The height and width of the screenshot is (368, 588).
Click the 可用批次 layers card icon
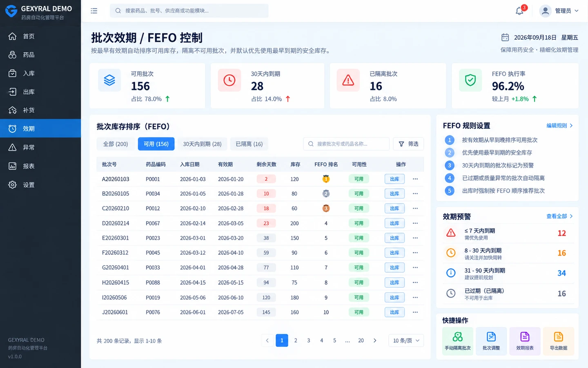point(109,80)
